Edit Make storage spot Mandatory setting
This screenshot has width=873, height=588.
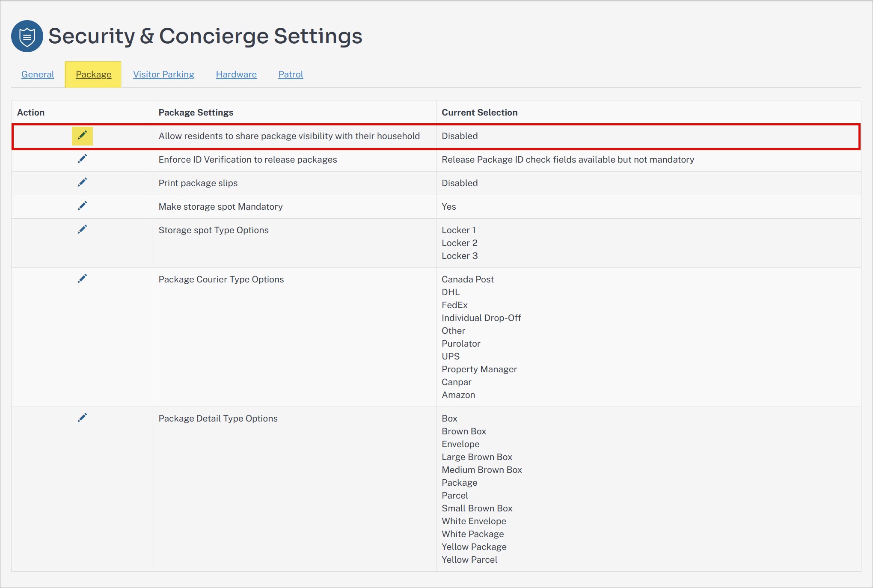82,206
